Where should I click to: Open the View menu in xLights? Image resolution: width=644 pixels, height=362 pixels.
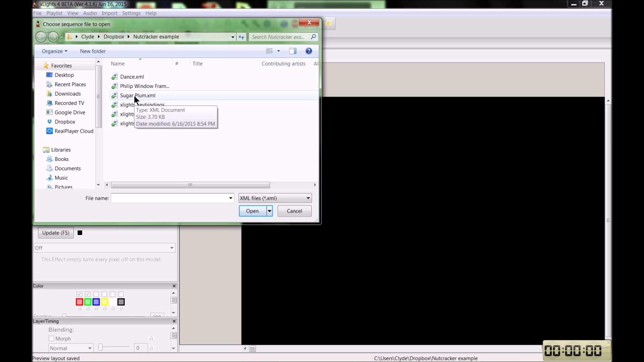tap(72, 13)
